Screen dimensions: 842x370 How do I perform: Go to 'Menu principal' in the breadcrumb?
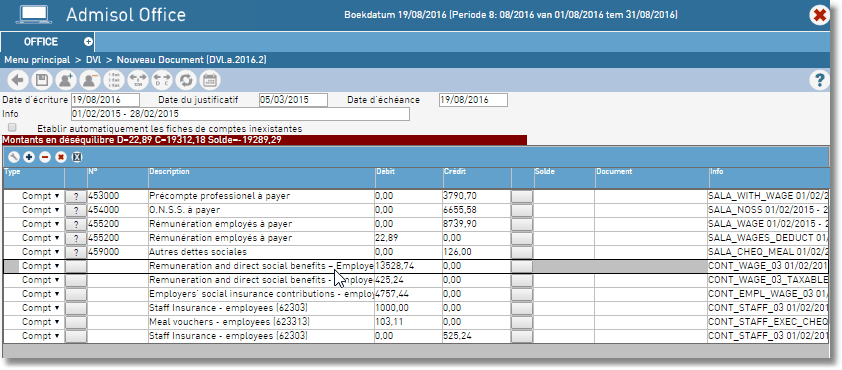click(37, 60)
